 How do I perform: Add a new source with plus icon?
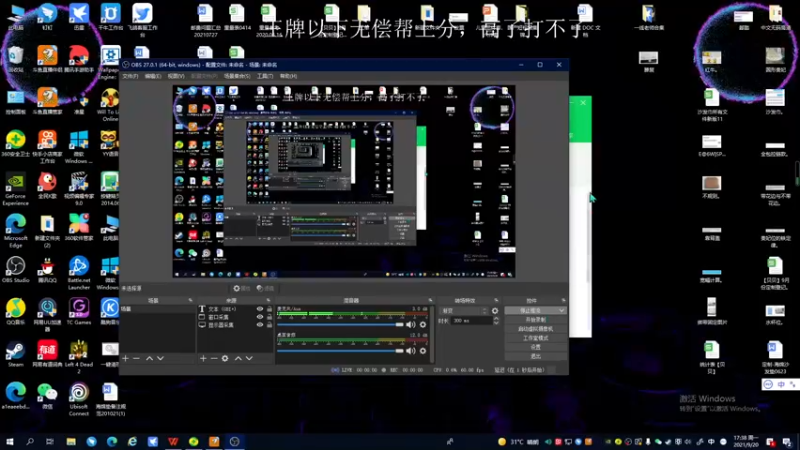pyautogui.click(x=203, y=359)
